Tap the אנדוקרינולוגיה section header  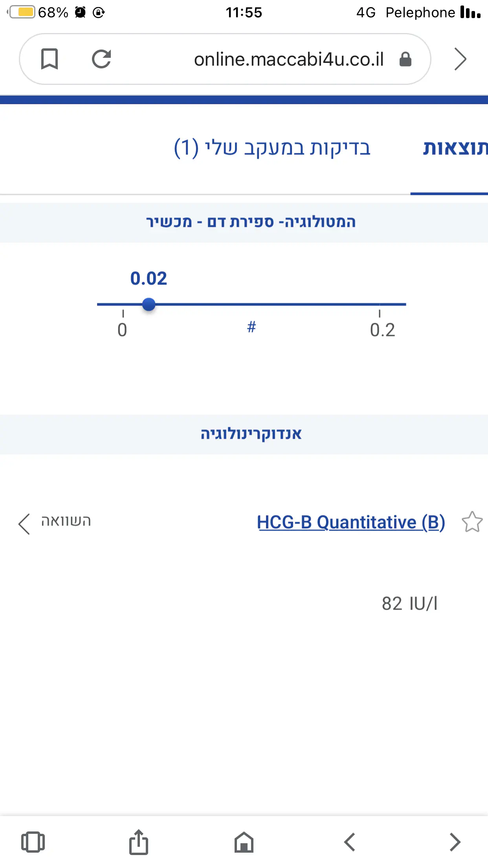tap(251, 434)
